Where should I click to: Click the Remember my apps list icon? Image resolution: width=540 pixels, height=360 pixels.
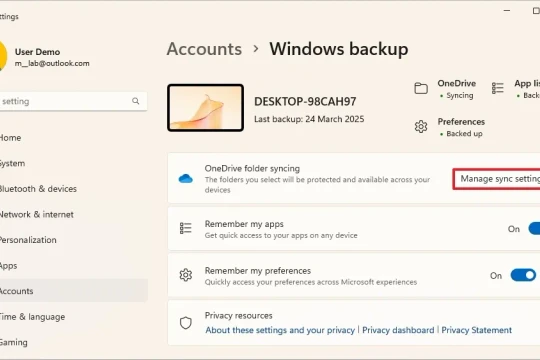coord(186,228)
